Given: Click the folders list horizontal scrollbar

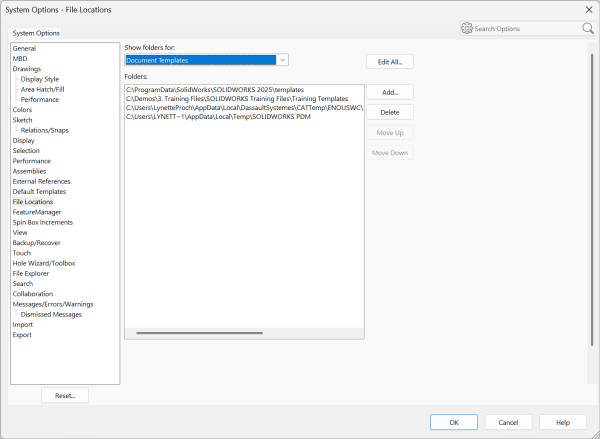Looking at the screenshot, I should [198, 333].
